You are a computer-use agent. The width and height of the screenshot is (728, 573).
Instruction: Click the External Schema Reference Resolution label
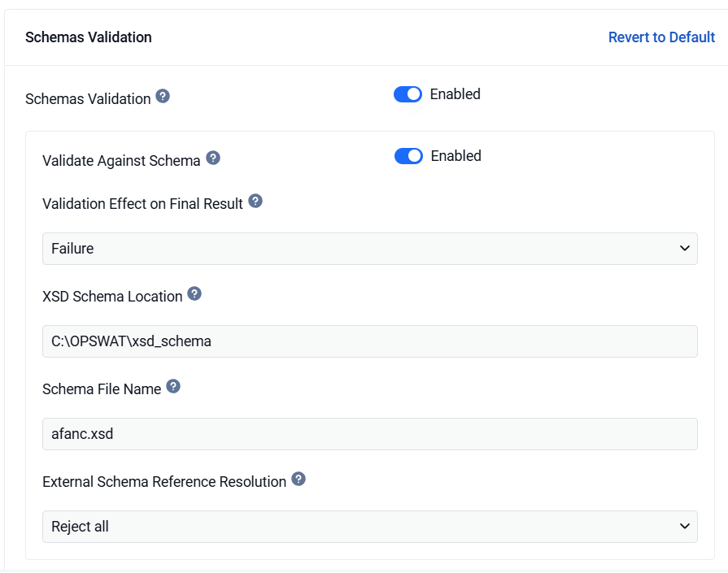pos(163,482)
